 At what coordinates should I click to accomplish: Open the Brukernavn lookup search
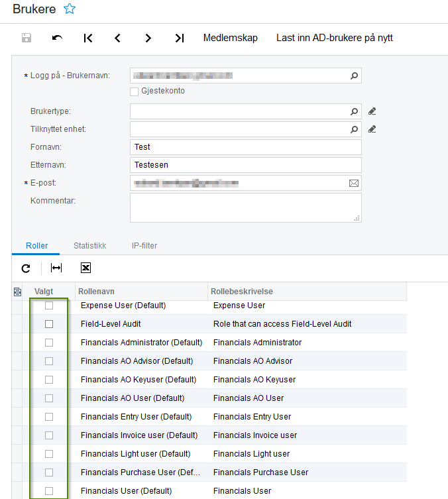tap(355, 76)
